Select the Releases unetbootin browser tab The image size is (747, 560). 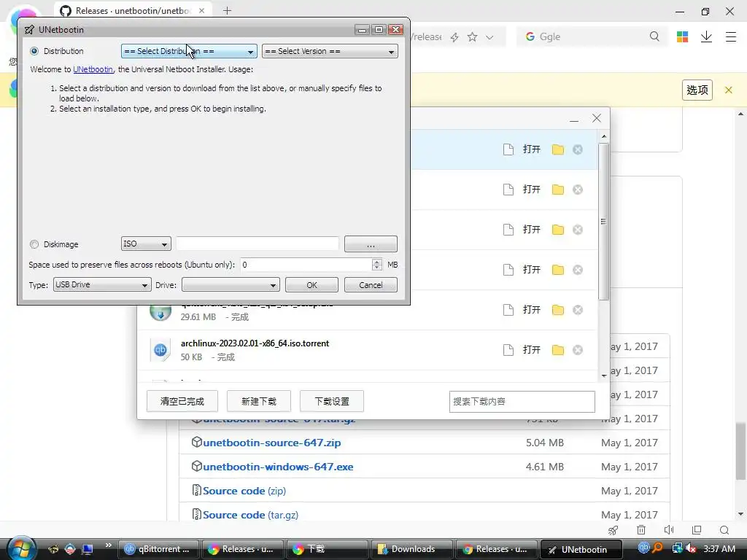(133, 10)
